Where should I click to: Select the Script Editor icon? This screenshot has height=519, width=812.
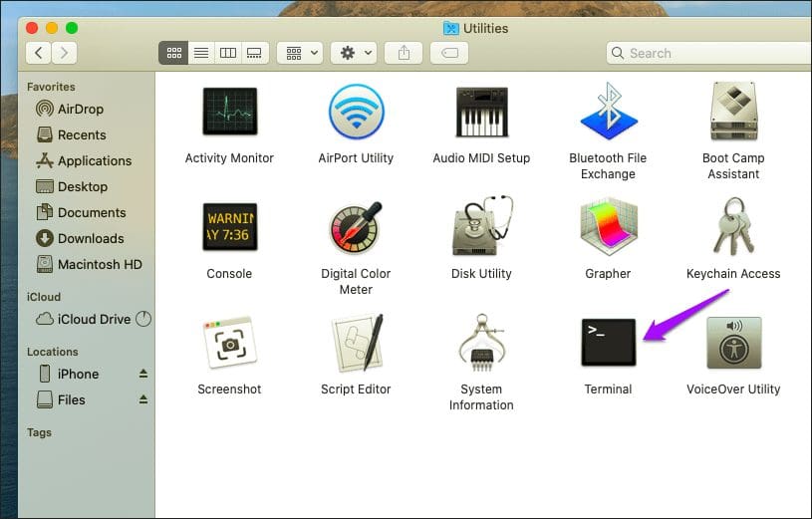358,343
